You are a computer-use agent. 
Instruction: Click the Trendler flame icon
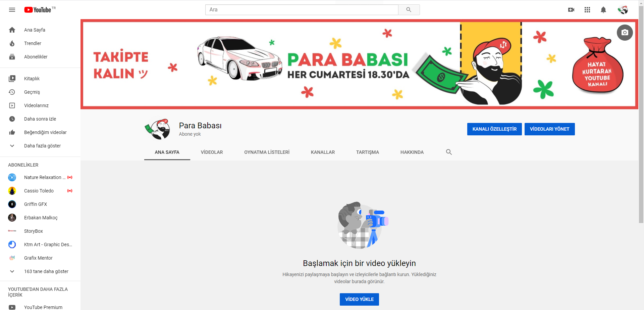[x=12, y=43]
